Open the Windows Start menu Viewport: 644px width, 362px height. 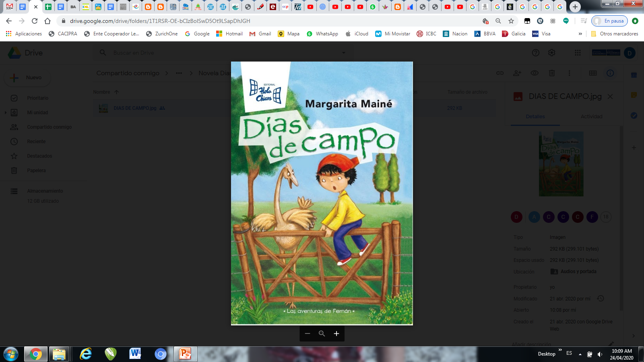click(10, 354)
